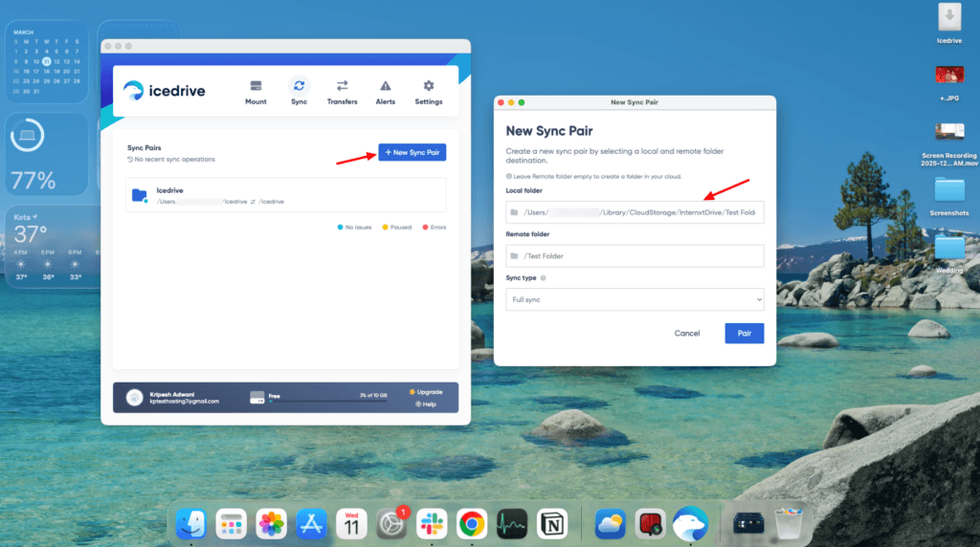Open Help in the Icedrive footer
The image size is (980, 547).
click(x=426, y=404)
